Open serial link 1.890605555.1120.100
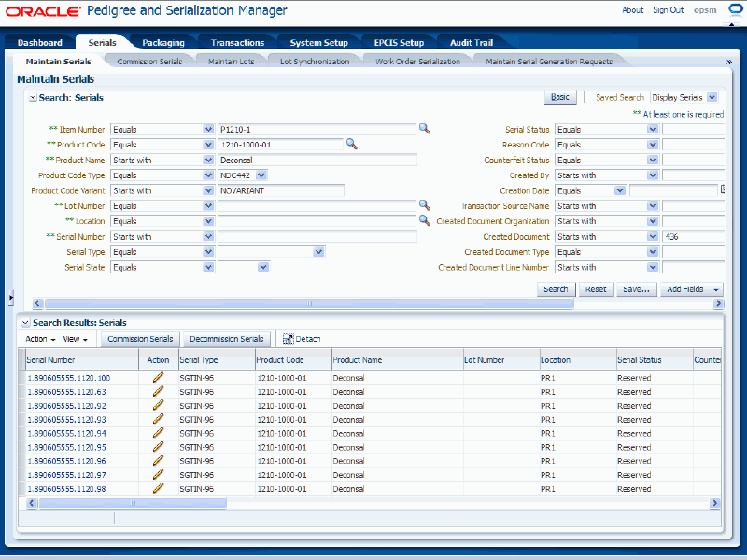Viewport: 747px width, 560px height. pos(68,378)
